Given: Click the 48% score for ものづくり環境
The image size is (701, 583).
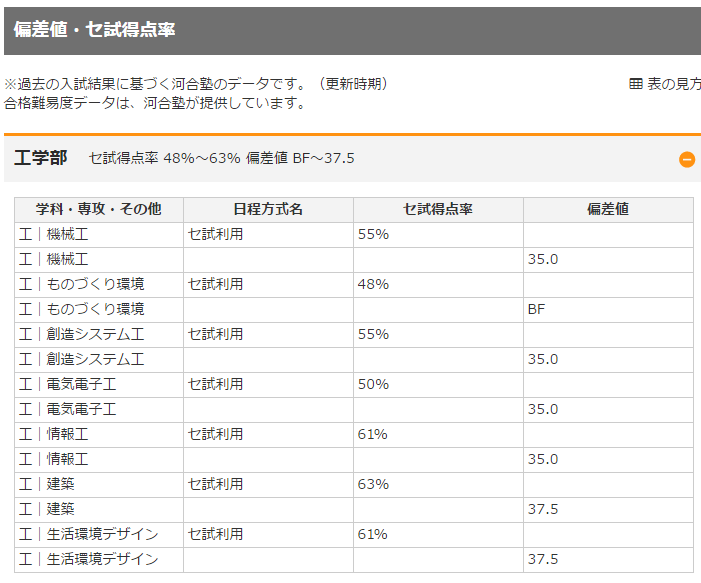Looking at the screenshot, I should click(373, 284).
